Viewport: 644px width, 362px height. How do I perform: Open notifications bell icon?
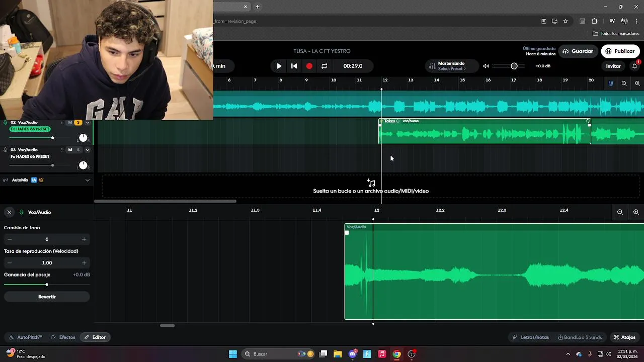tap(635, 66)
